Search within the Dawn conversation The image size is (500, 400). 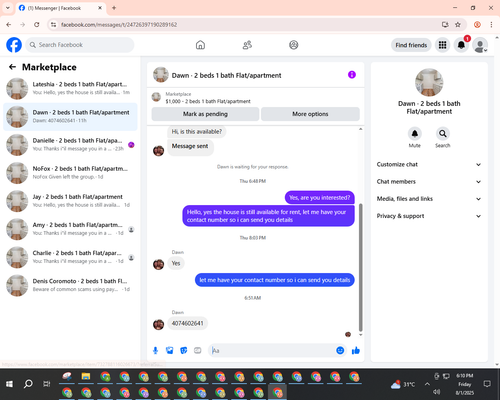(442, 134)
